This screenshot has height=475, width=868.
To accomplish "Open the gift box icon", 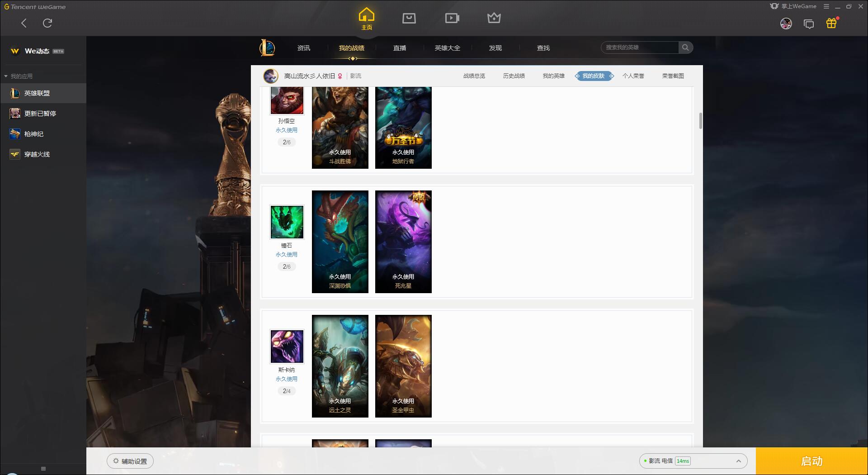I will pos(831,23).
